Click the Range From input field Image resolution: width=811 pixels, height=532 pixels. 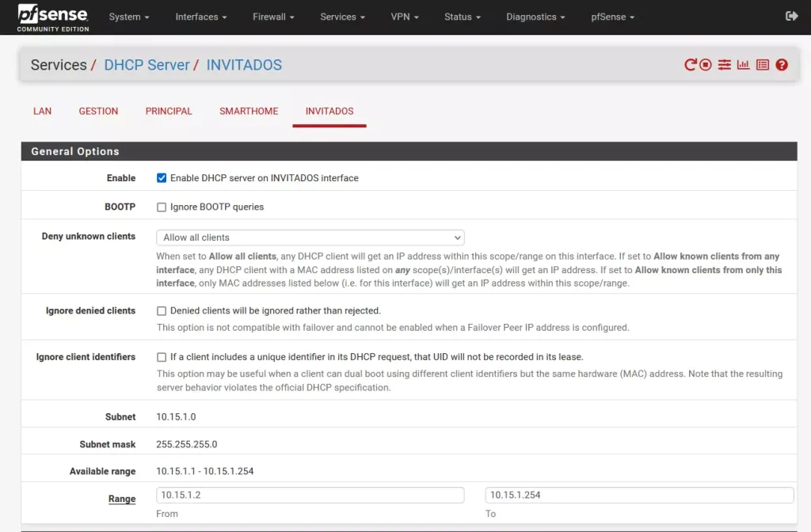pyautogui.click(x=310, y=495)
